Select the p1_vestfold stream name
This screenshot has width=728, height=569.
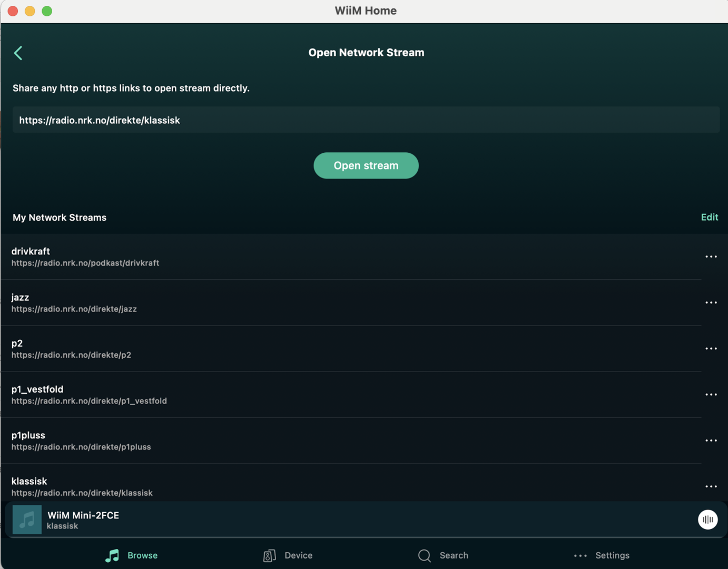tap(37, 389)
